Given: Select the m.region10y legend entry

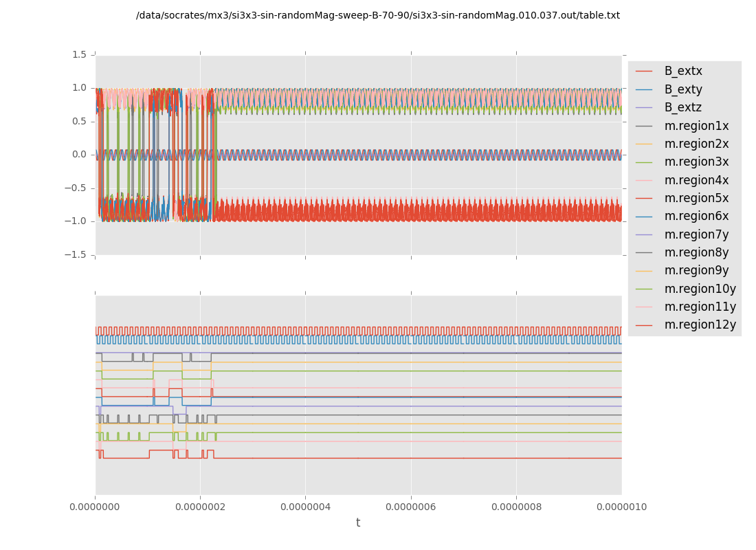Looking at the screenshot, I should (x=700, y=289).
